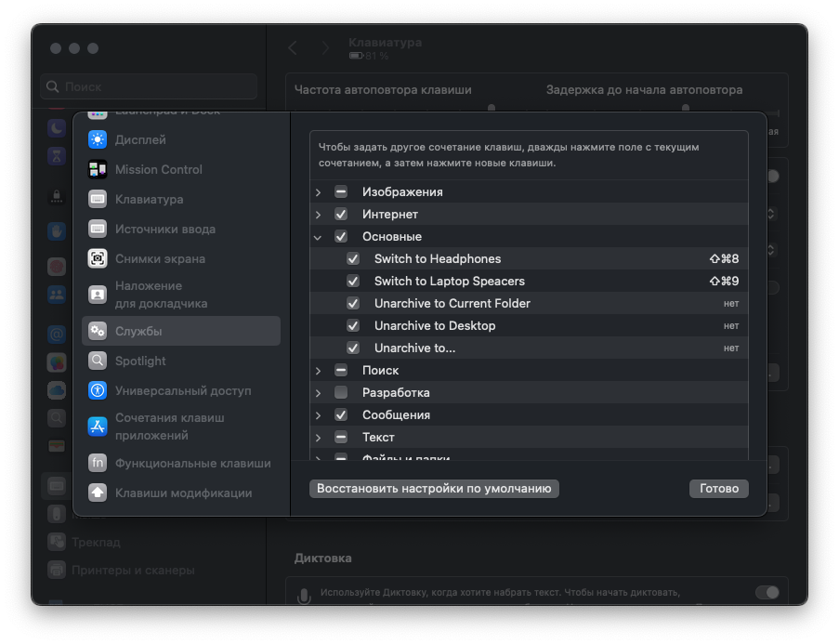Click the Modifier Keys icon

[x=98, y=493]
